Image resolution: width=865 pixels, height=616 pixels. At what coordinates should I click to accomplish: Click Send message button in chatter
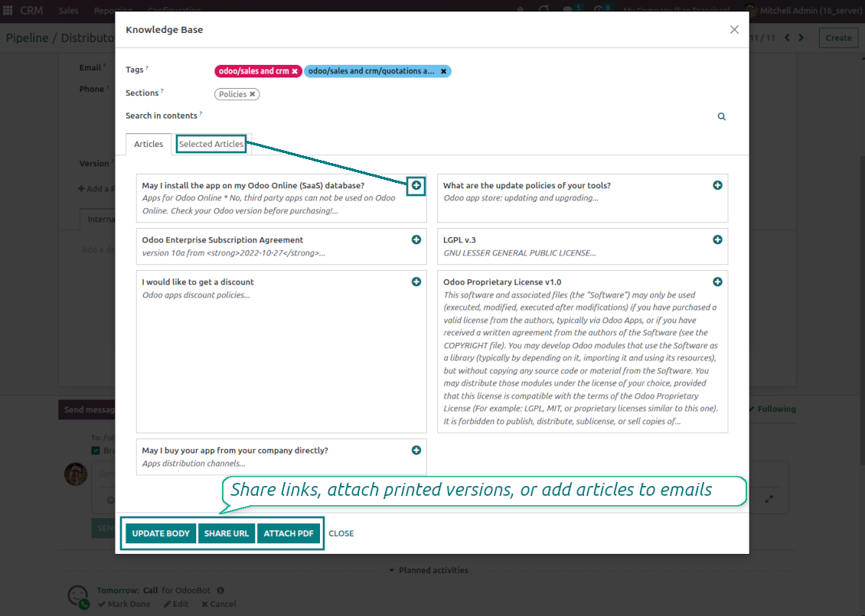point(87,409)
